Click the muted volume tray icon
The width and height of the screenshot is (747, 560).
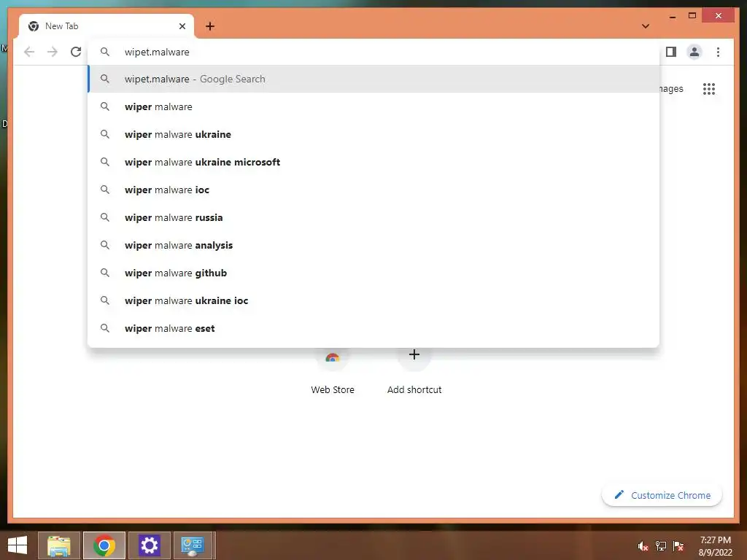(x=643, y=546)
